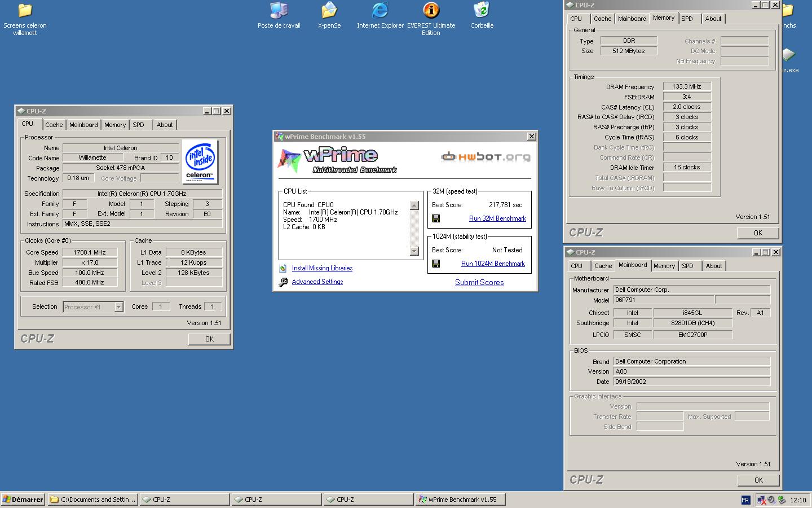The height and width of the screenshot is (508, 812).
Task: Activate second CPU-Z taskbar button
Action: click(x=276, y=500)
